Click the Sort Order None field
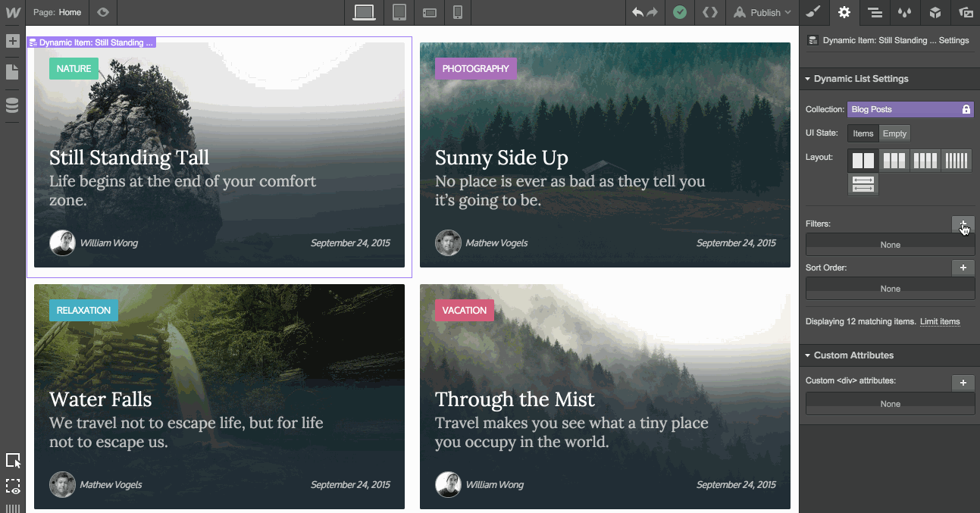The height and width of the screenshot is (513, 980). pos(890,289)
